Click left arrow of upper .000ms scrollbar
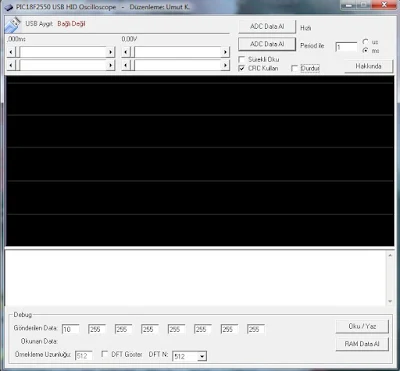400x371 pixels. coord(11,52)
